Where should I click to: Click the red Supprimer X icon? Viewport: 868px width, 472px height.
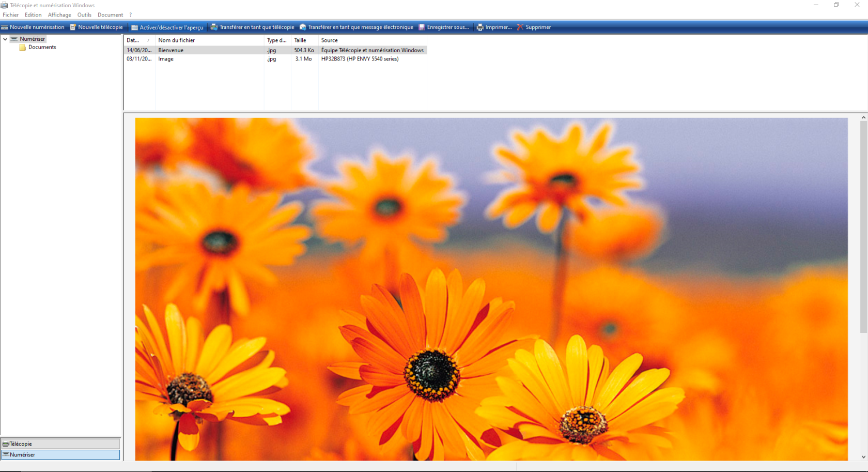[520, 27]
